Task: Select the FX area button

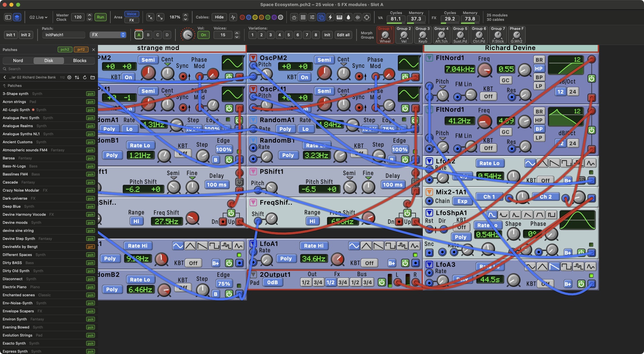Action: pos(131,20)
